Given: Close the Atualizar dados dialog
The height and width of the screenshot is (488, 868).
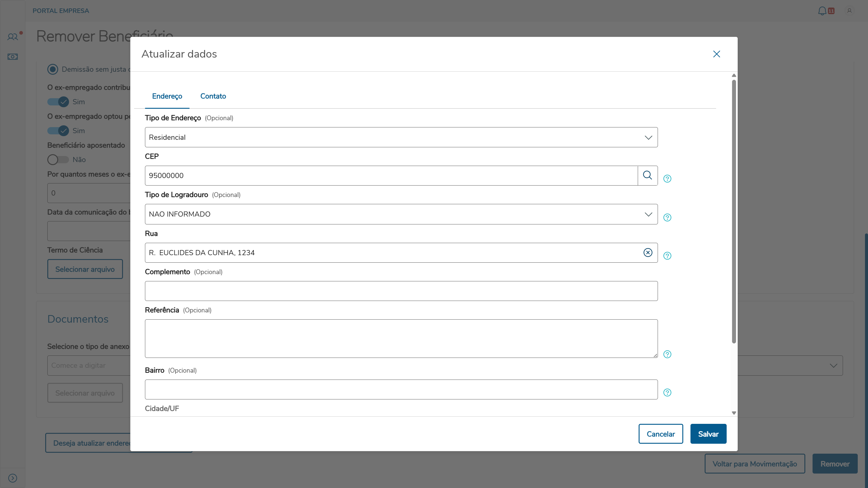Looking at the screenshot, I should [x=716, y=54].
